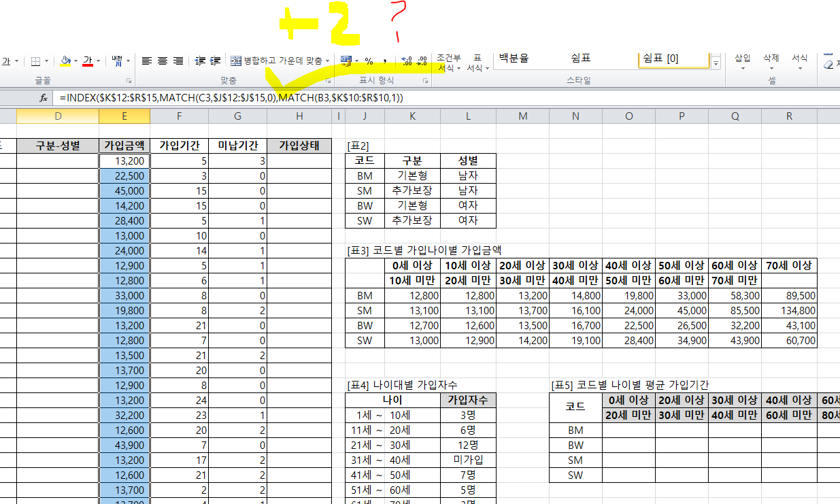Click the decrease indent icon

(200, 61)
